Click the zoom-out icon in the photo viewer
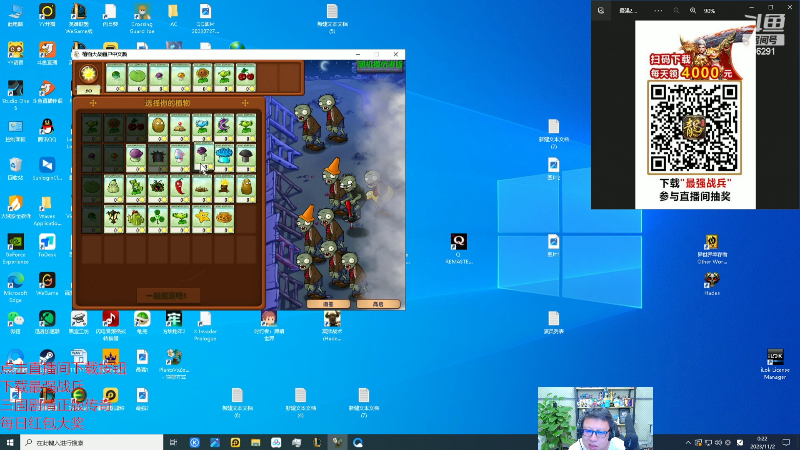 tap(676, 10)
